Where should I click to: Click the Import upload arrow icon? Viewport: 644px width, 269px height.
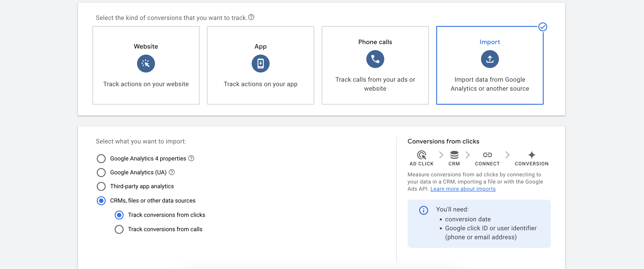point(489,59)
